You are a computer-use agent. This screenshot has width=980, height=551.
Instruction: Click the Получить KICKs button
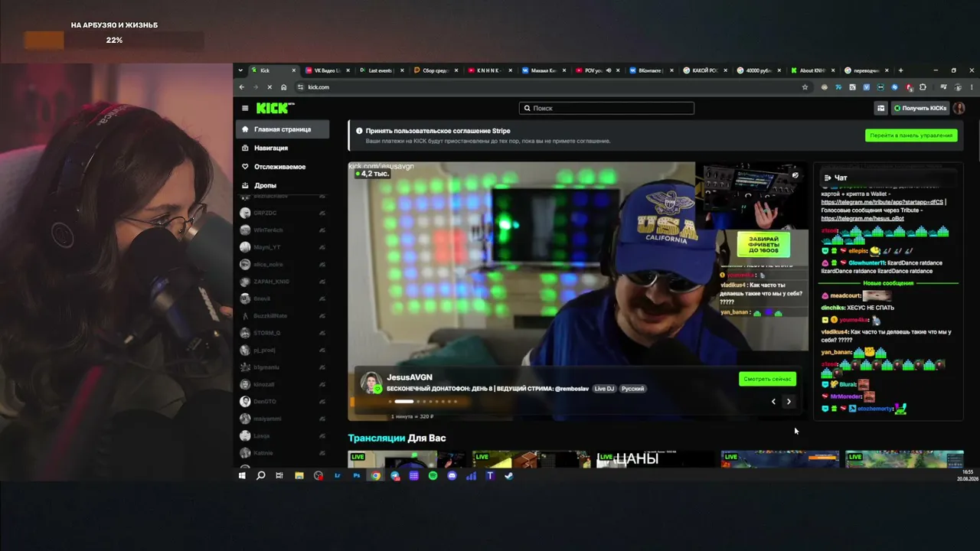[x=920, y=109]
